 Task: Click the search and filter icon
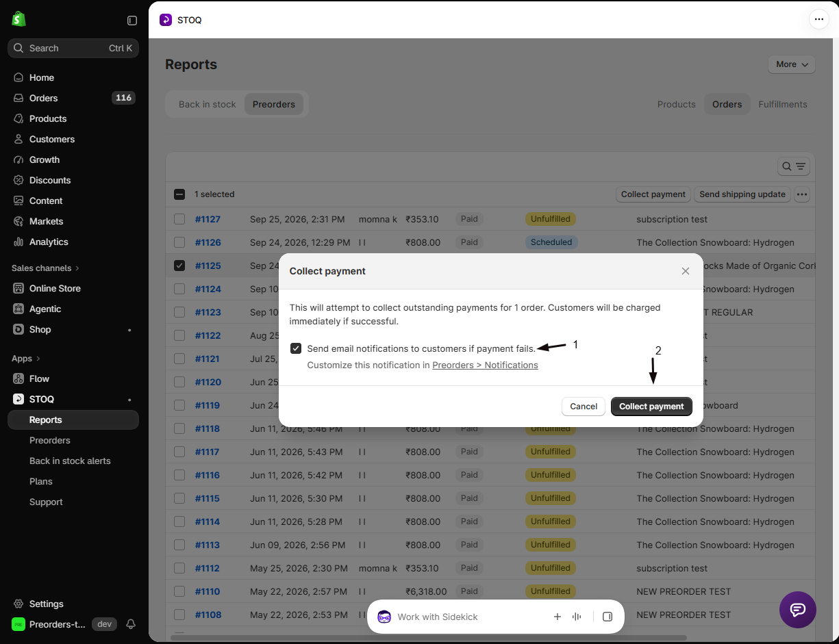tap(794, 166)
